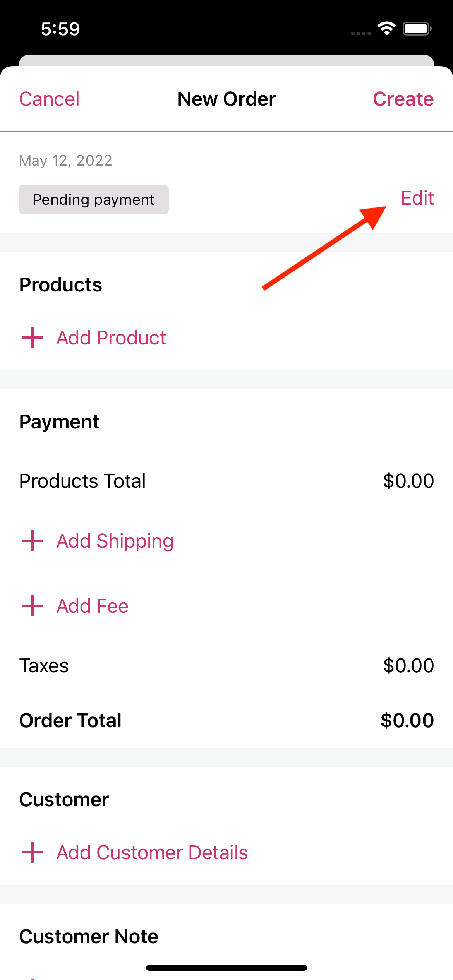Add a fee to the order
The image size is (453, 980).
point(92,606)
